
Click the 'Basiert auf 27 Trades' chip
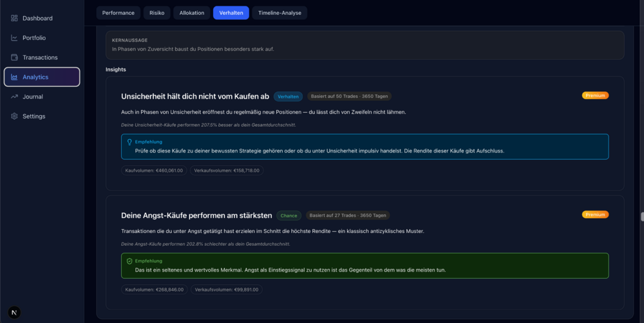pyautogui.click(x=348, y=215)
